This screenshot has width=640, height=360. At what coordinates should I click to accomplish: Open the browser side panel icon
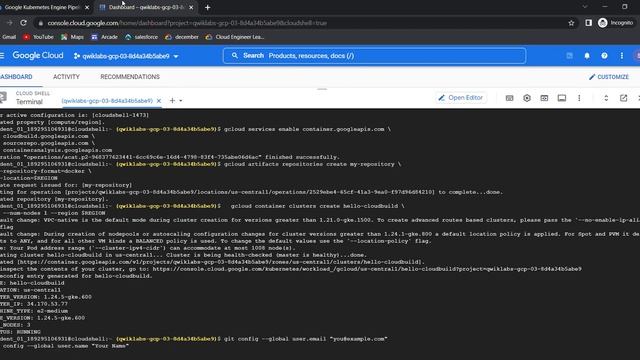pos(588,23)
